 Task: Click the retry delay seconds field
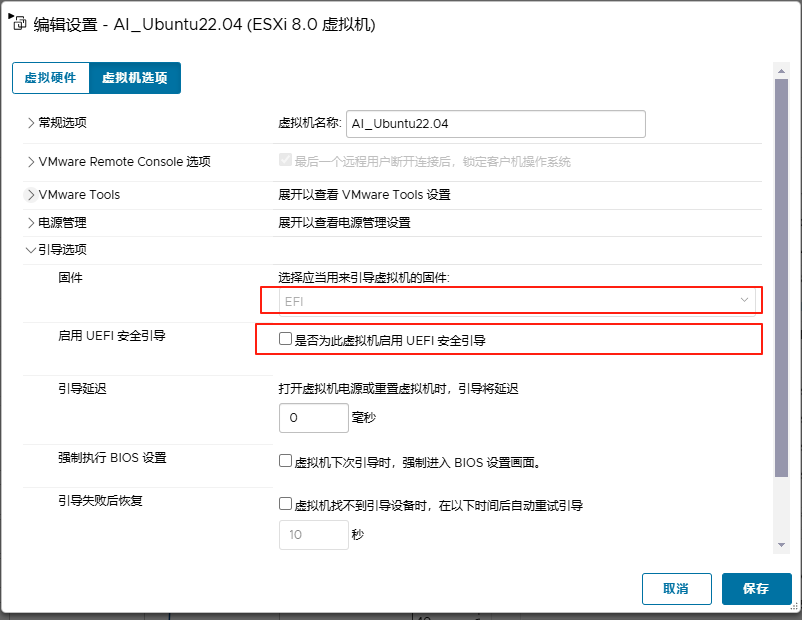point(313,535)
